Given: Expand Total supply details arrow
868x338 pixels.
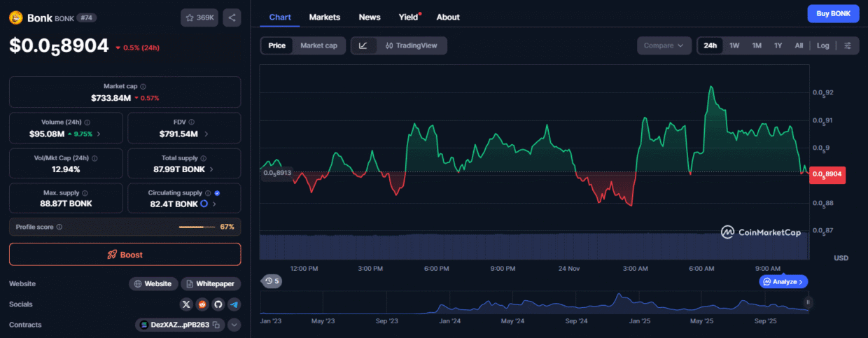Looking at the screenshot, I should [x=211, y=169].
